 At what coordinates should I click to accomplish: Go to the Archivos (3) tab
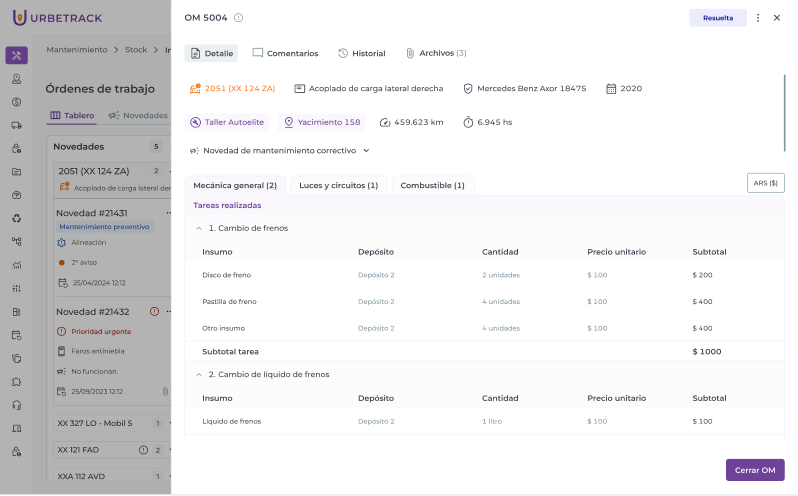coord(436,53)
